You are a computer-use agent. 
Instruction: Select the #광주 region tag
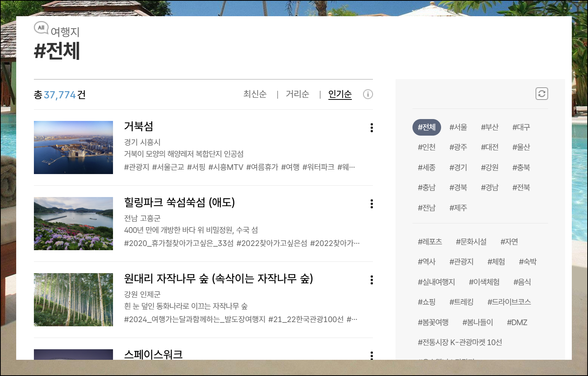tap(458, 147)
